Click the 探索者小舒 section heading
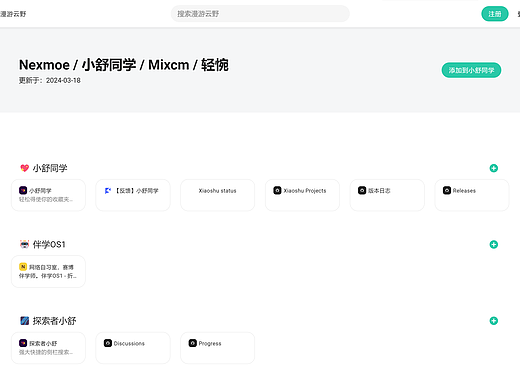Viewport: 520px width, 390px height. (54, 321)
